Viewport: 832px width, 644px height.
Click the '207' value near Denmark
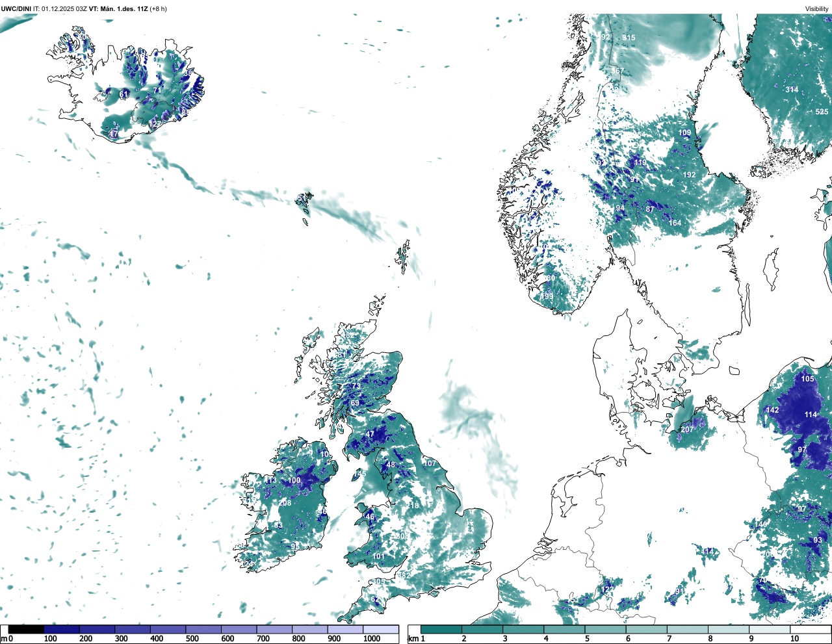click(686, 430)
